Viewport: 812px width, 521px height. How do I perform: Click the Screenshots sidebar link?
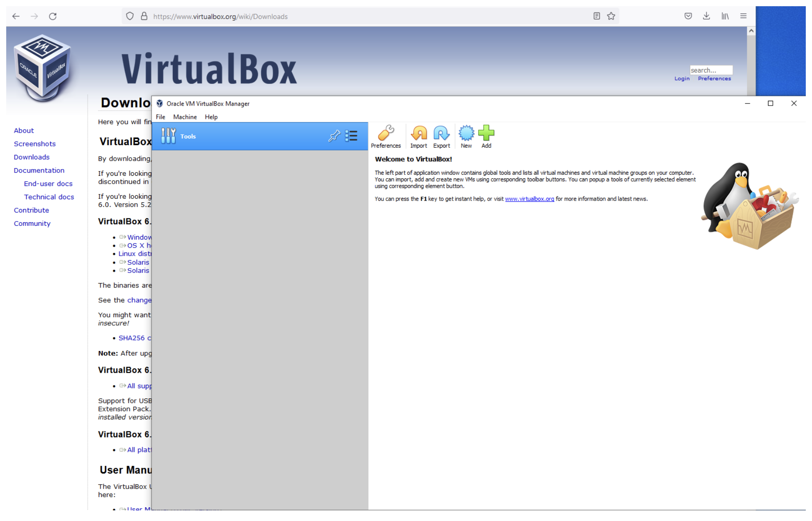point(35,144)
